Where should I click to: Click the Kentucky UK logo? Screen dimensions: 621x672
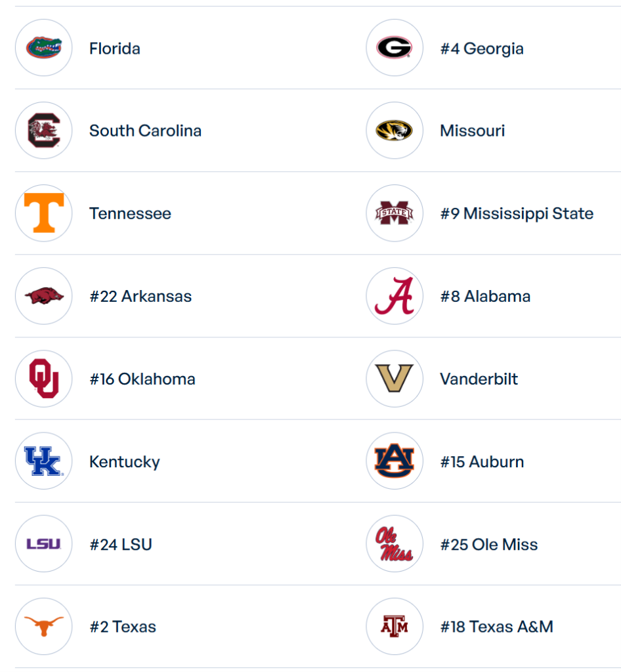pos(44,461)
